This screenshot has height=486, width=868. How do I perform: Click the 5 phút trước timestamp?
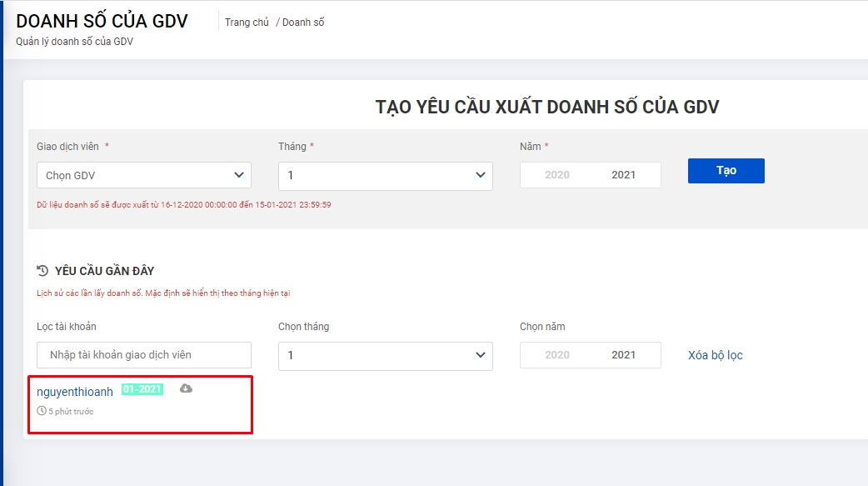[71, 412]
